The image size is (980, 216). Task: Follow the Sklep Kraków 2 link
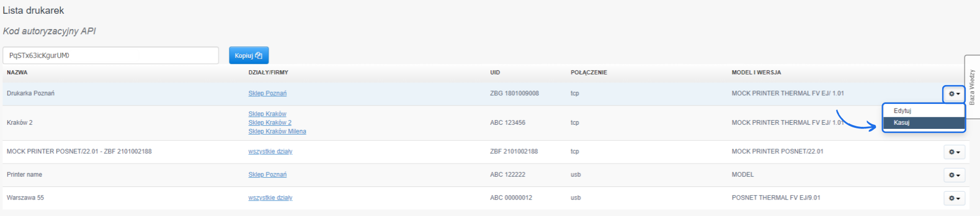tap(269, 123)
